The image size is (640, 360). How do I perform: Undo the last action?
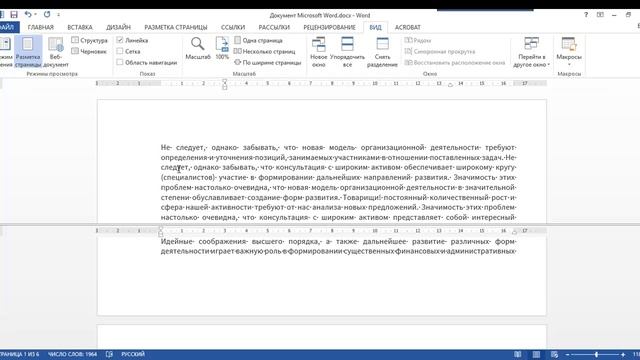[27, 15]
